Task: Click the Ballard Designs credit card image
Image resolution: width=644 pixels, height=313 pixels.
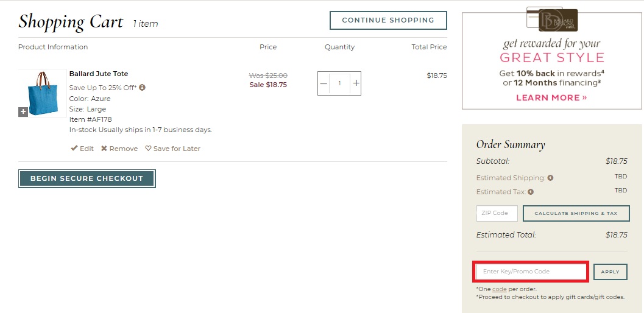Action: pyautogui.click(x=552, y=19)
